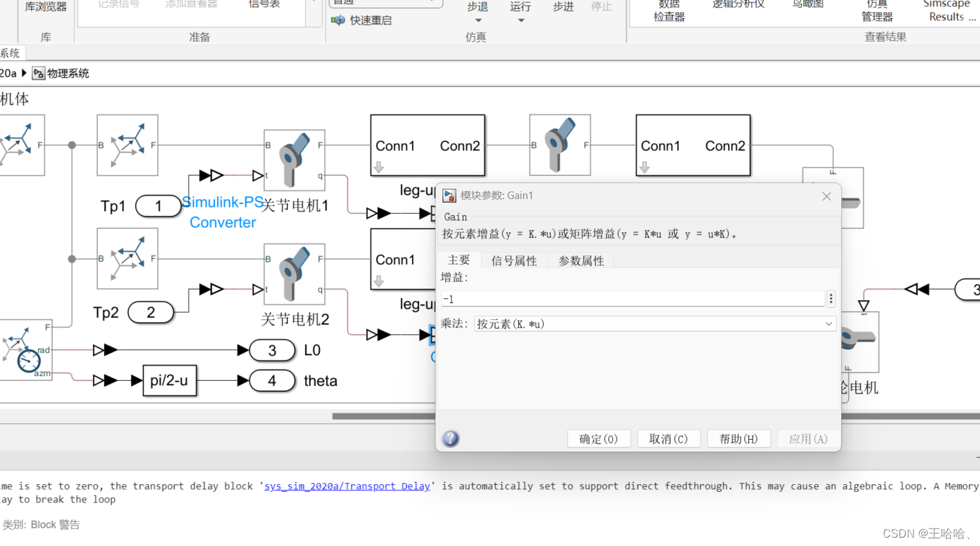The width and height of the screenshot is (980, 546).
Task: Select the 关节电机2 revolute joint block
Action: [295, 274]
